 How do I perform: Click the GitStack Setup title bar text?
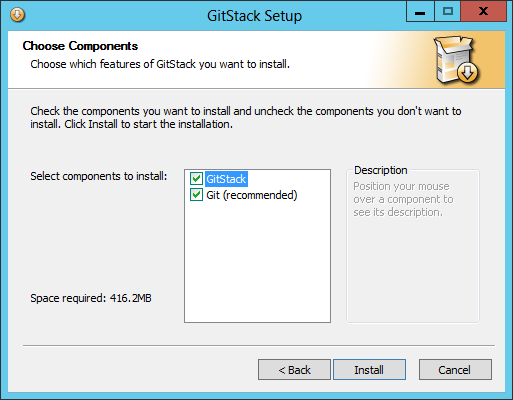click(x=254, y=16)
